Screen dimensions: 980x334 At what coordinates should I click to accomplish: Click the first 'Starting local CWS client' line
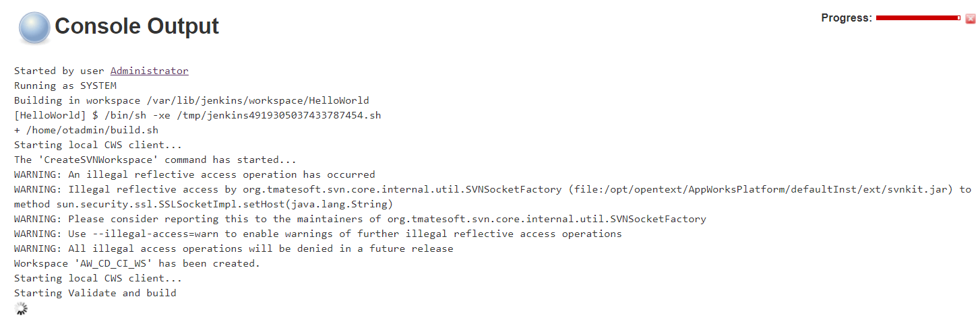(98, 145)
